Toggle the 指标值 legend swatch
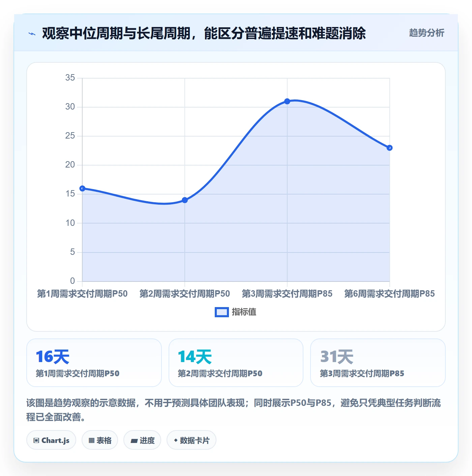Viewport: 472px width, 476px height. pyautogui.click(x=222, y=312)
